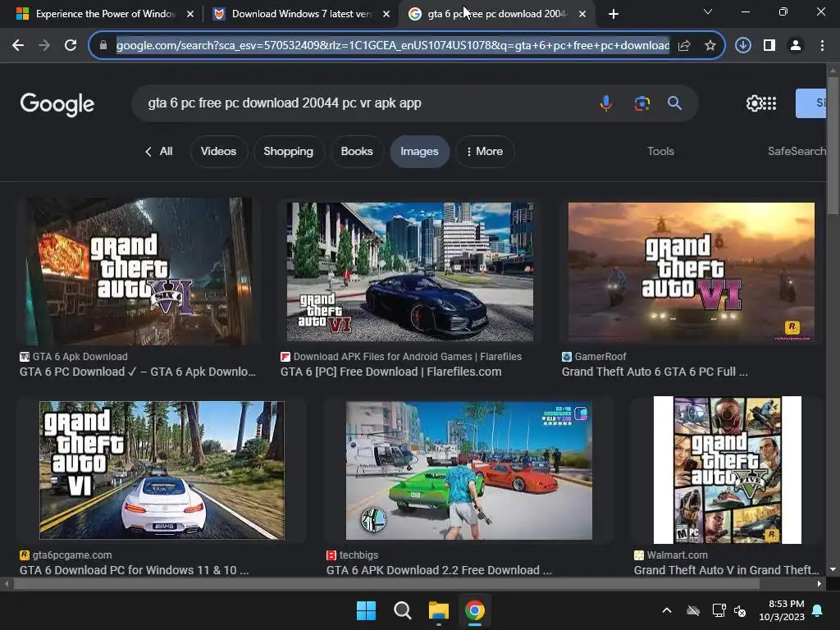Select the Images filter
Viewport: 840px width, 630px height.
(x=419, y=152)
